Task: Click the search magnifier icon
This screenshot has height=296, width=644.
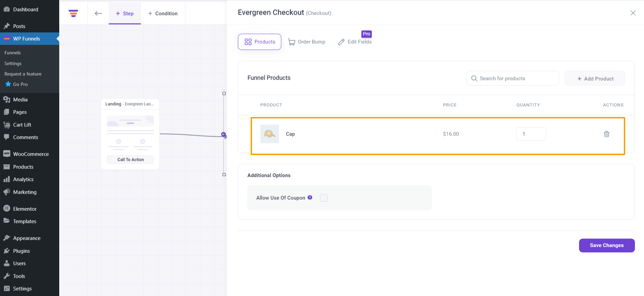Action: coord(474,78)
